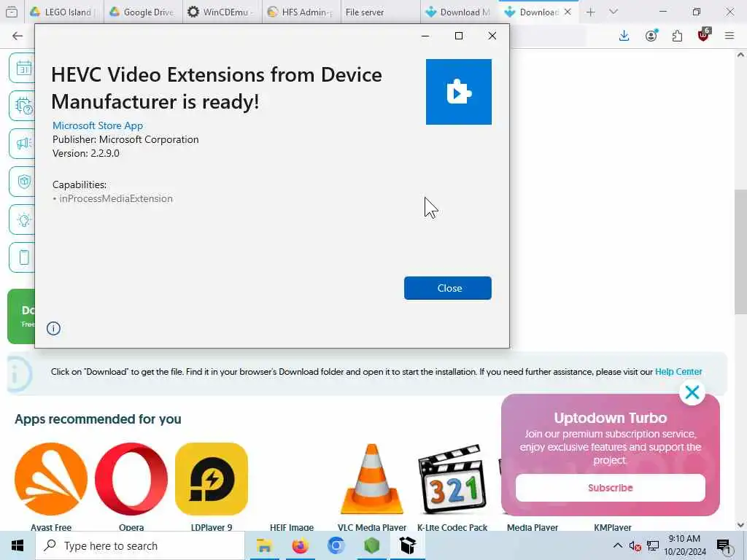The height and width of the screenshot is (560, 747).
Task: Click the muted volume tray icon
Action: click(x=635, y=545)
